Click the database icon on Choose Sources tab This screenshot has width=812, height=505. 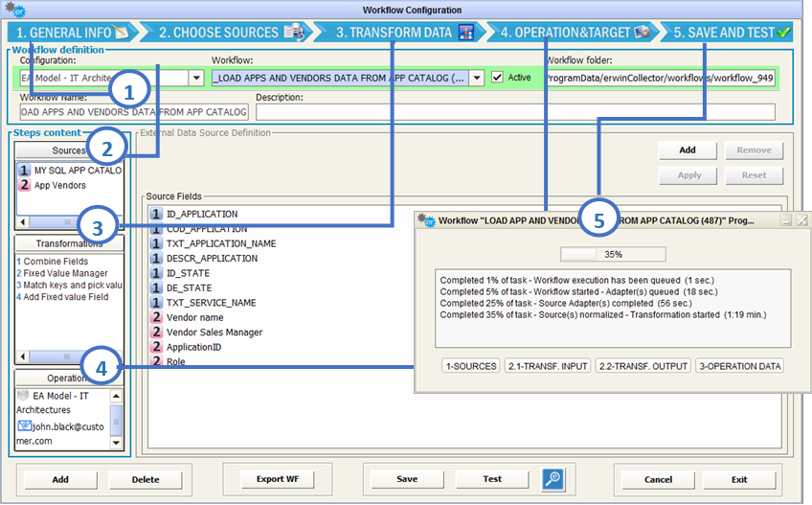[x=294, y=33]
